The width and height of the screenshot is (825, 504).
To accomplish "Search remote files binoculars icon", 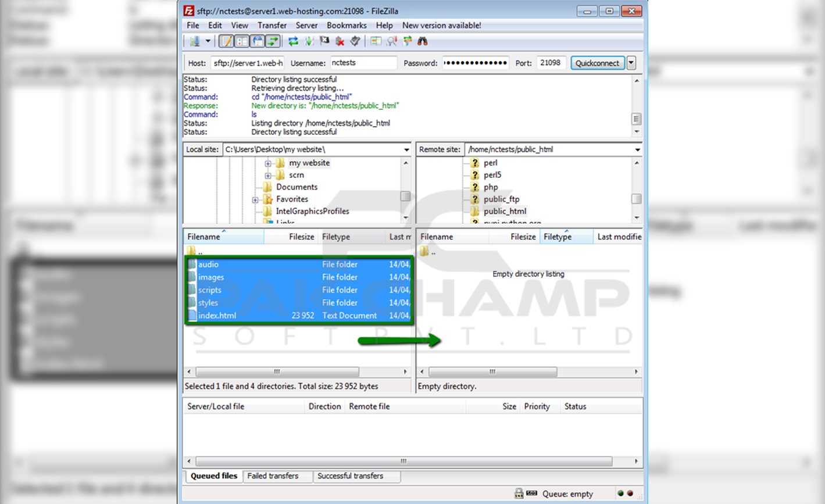I will [x=423, y=41].
